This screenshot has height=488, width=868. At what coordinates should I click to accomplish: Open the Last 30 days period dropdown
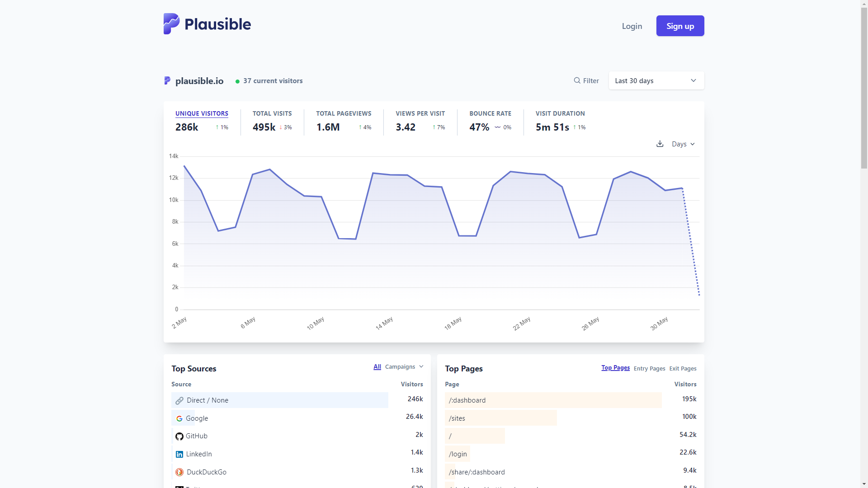(x=656, y=80)
